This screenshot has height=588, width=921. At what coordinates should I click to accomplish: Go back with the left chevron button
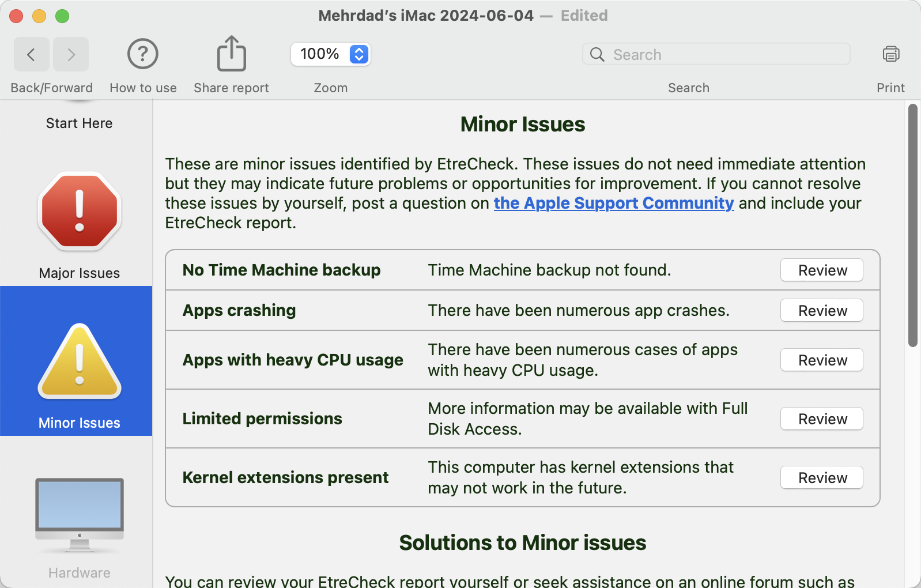[x=31, y=54]
